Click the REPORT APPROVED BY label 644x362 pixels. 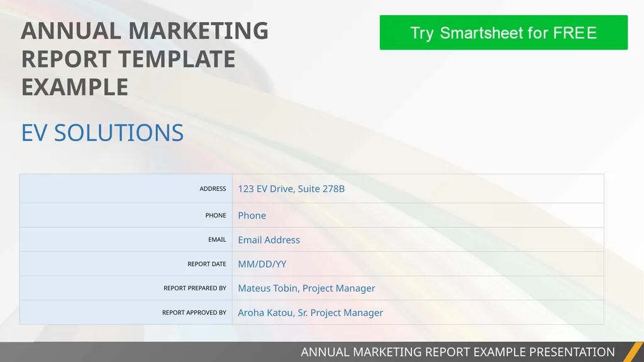coord(194,313)
